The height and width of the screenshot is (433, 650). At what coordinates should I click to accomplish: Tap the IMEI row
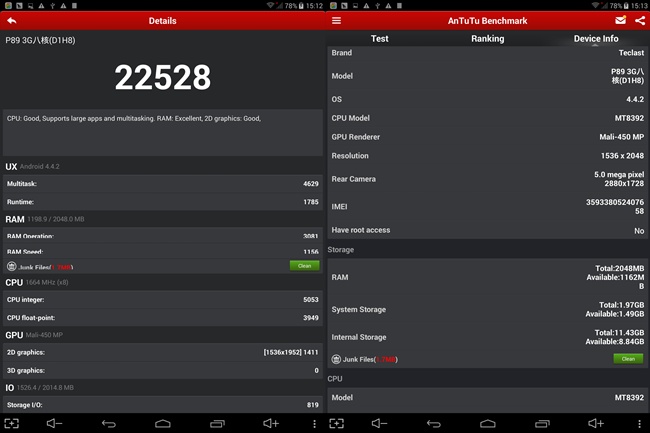[488, 206]
